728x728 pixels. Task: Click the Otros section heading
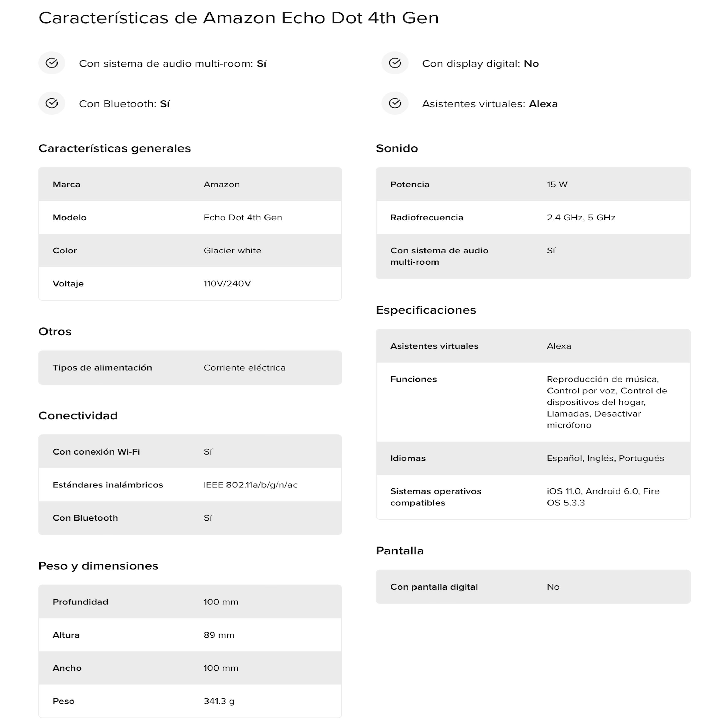(x=55, y=331)
